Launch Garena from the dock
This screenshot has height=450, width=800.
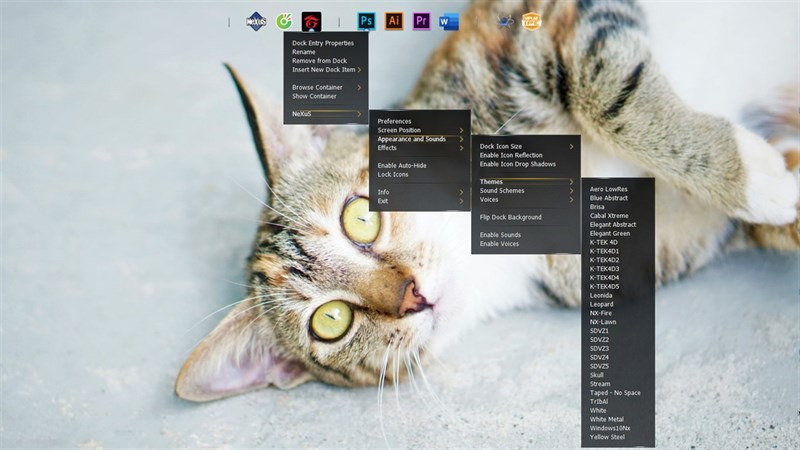(x=311, y=22)
